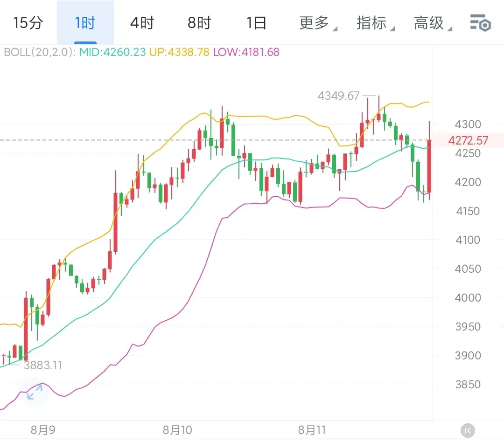Image resolution: width=504 pixels, height=448 pixels.
Task: Expand the 高级 advanced options dropdown
Action: point(432,23)
